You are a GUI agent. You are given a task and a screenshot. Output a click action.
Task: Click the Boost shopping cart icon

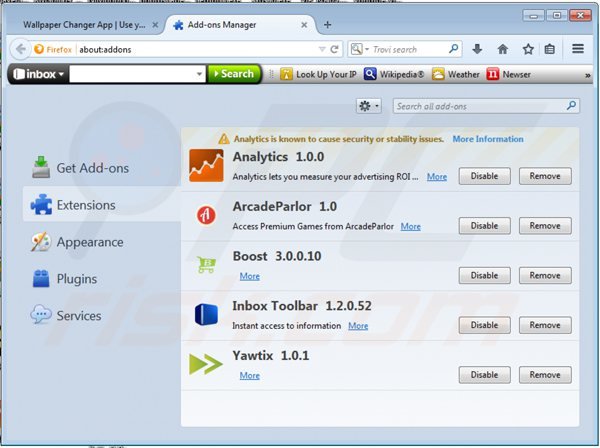(206, 264)
